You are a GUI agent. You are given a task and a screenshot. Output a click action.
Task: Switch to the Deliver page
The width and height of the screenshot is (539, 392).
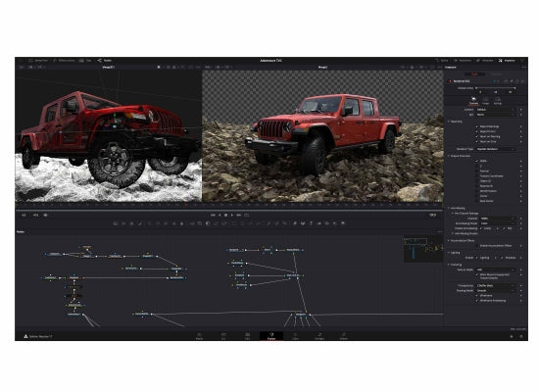[343, 336]
